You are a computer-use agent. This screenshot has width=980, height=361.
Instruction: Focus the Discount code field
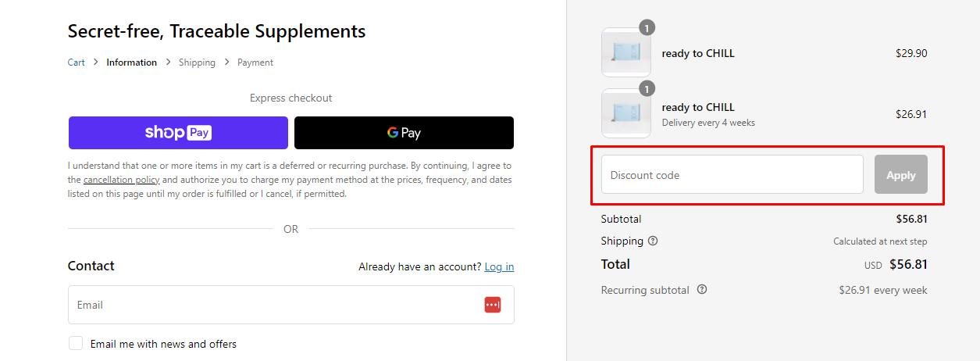732,174
